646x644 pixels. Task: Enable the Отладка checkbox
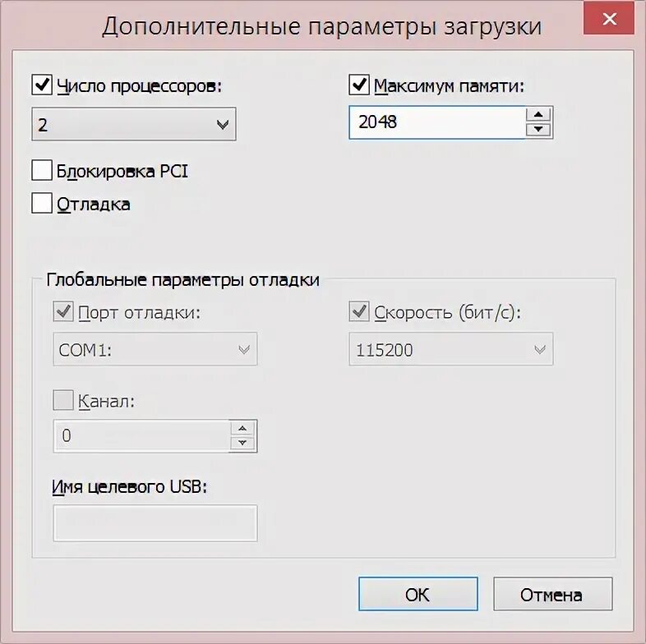[x=41, y=204]
